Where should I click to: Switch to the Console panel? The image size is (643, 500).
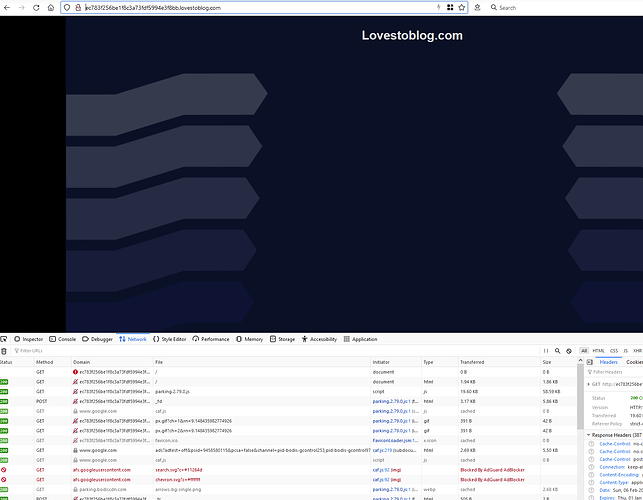tap(62, 339)
